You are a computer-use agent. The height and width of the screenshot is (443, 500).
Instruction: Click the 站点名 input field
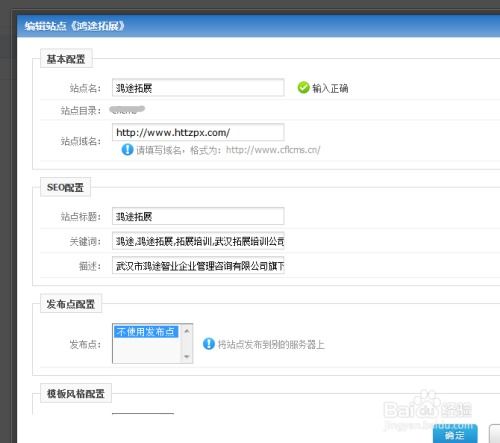pos(198,88)
